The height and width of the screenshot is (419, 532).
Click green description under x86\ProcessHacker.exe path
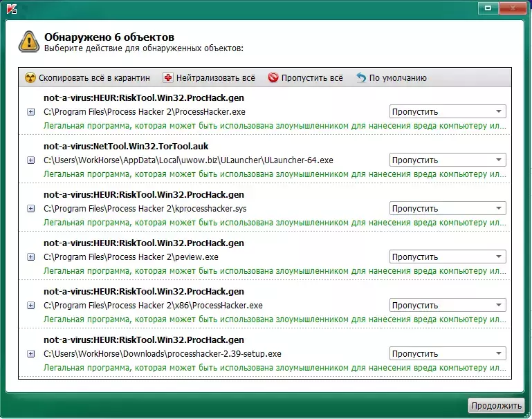[x=275, y=319]
